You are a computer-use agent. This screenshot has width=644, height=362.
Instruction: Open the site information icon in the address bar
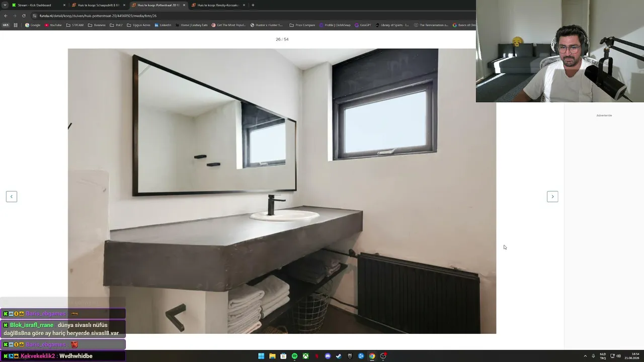coord(35,16)
